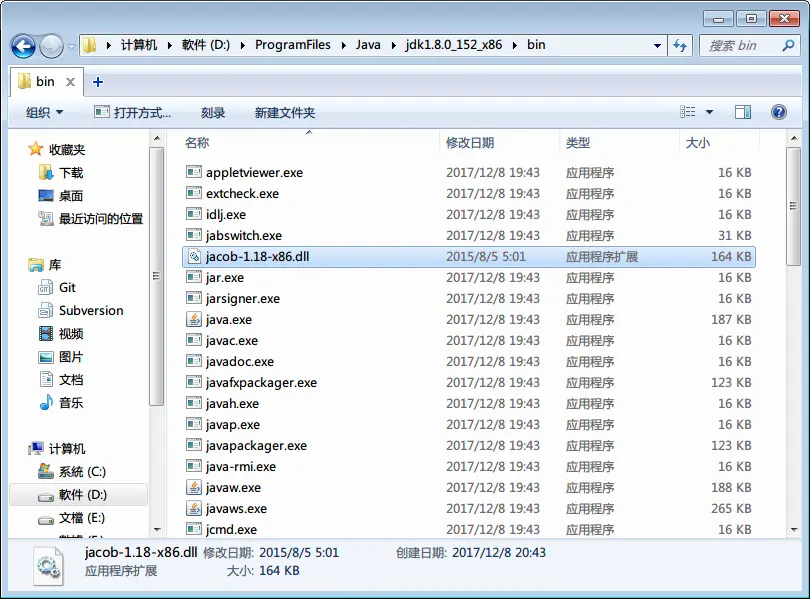Select jar.exe in the file list
This screenshot has height=599, width=810.
click(x=469, y=277)
